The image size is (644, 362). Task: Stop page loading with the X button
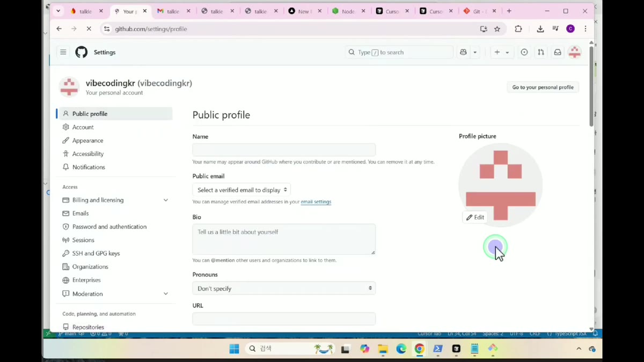pyautogui.click(x=89, y=29)
